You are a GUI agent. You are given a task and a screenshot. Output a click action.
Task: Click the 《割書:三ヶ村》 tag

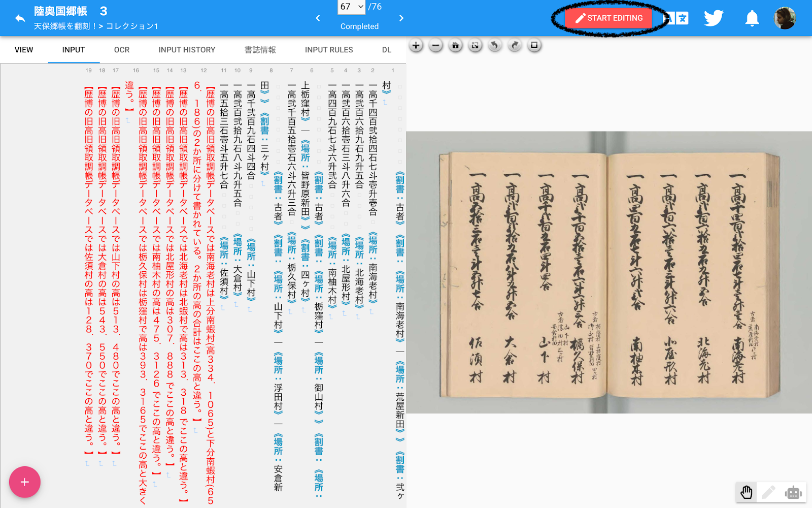[x=264, y=145]
